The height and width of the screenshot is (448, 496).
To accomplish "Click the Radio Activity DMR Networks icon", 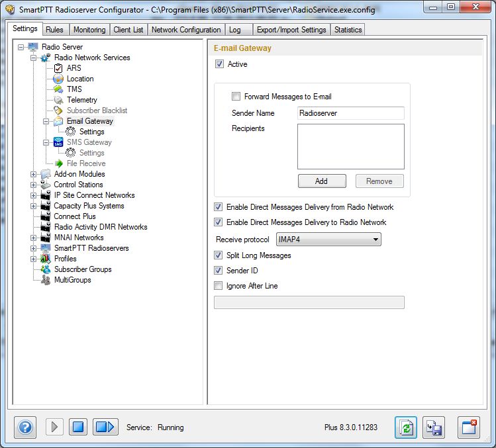I will 46,227.
